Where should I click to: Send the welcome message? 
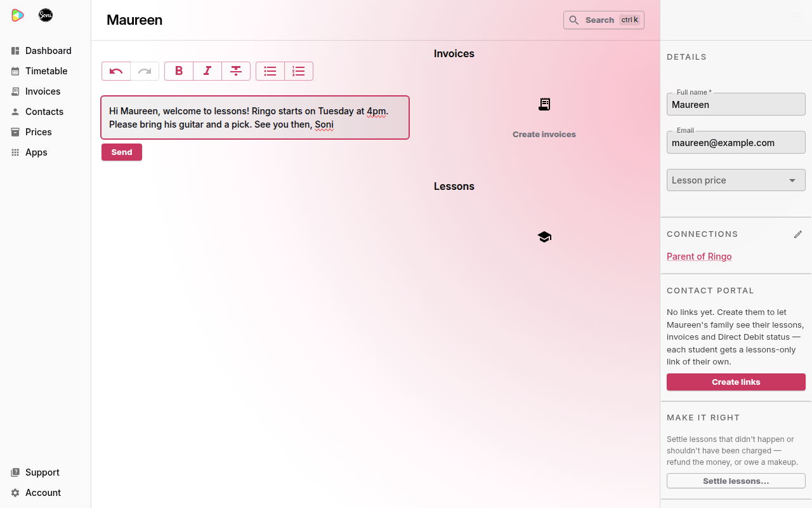122,152
